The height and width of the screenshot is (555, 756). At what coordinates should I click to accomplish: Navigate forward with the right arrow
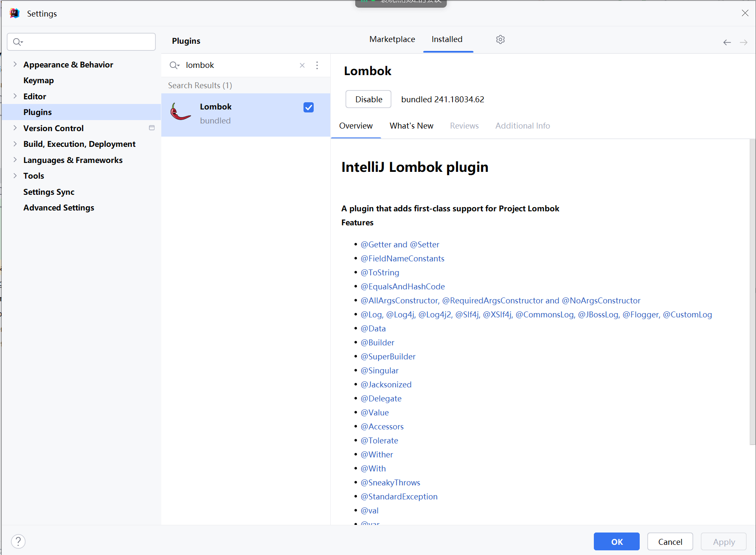pyautogui.click(x=744, y=42)
